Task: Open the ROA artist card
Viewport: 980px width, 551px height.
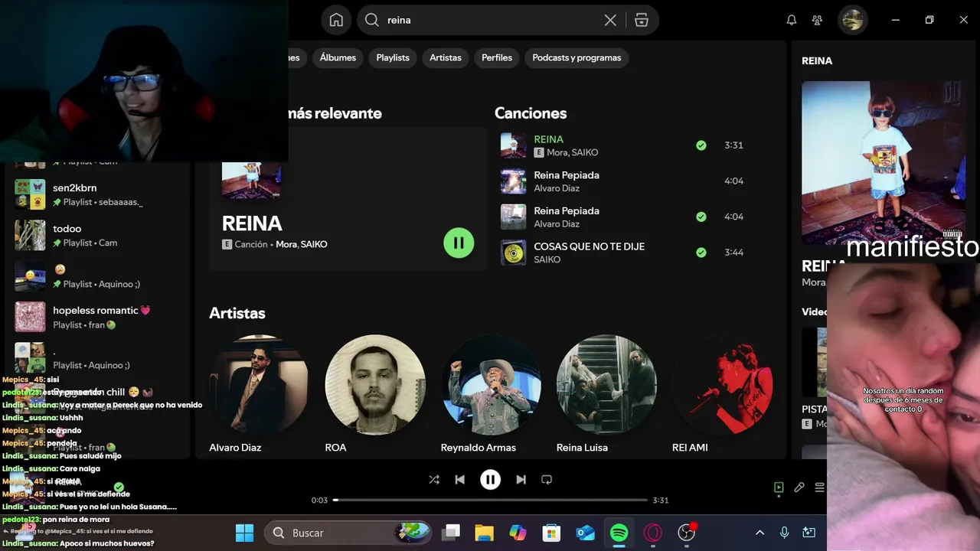Action: 375,393
